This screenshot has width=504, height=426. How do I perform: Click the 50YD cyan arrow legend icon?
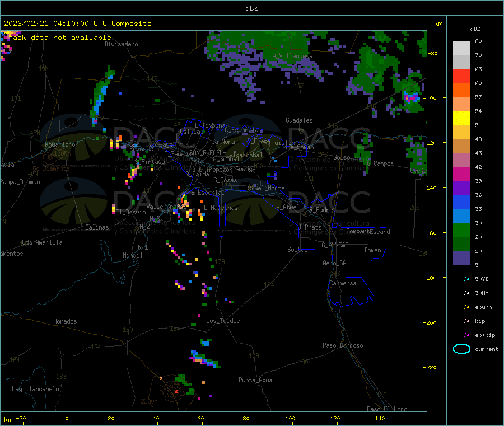461,279
